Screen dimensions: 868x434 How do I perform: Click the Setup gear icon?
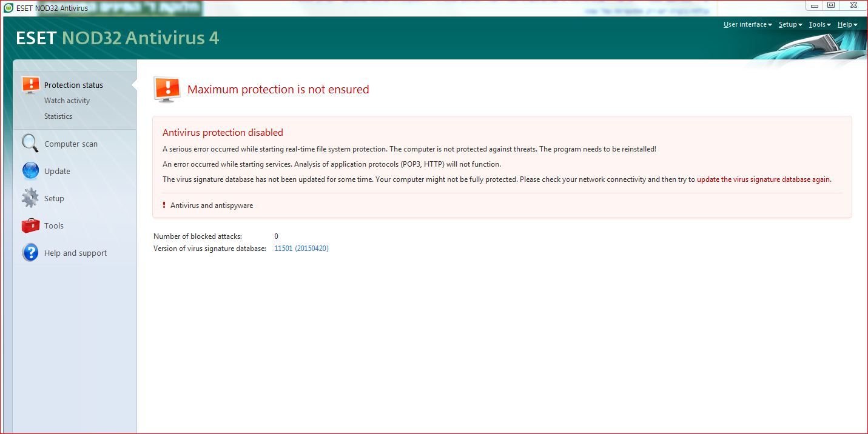tap(30, 198)
